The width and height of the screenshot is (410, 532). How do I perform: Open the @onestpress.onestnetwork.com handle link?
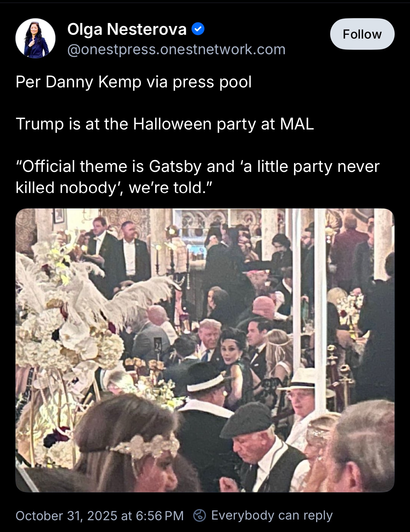(x=176, y=49)
